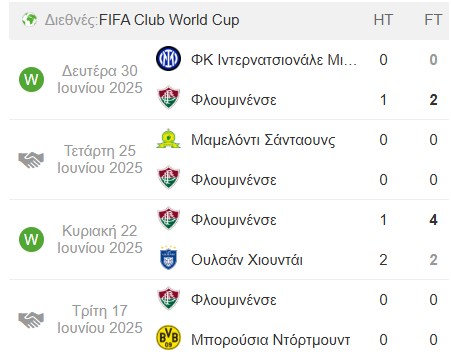Click the Borussia Dortmund BVB crest

(x=168, y=338)
